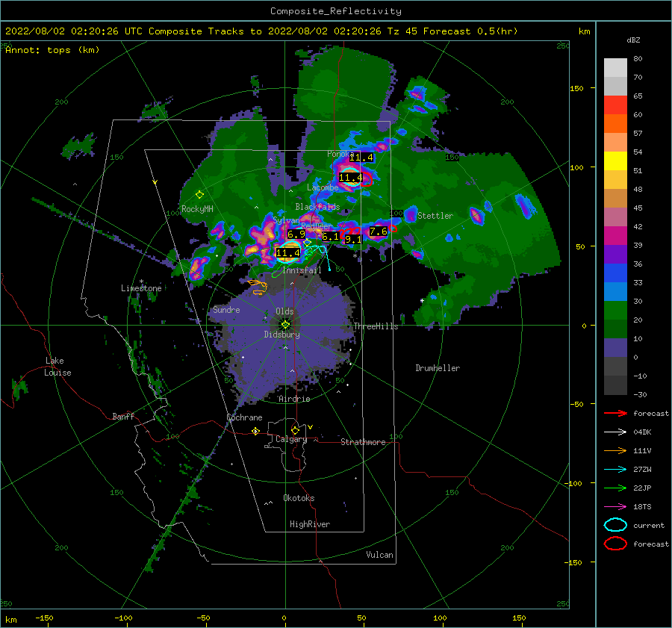This screenshot has width=672, height=628.
Task: Click the yellow diamond marker over Calgary
Action: pos(295,430)
